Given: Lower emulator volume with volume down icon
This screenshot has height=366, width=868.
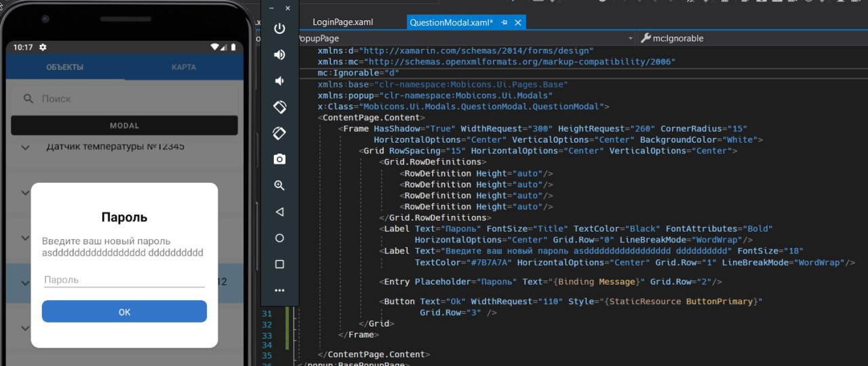Looking at the screenshot, I should 279,81.
